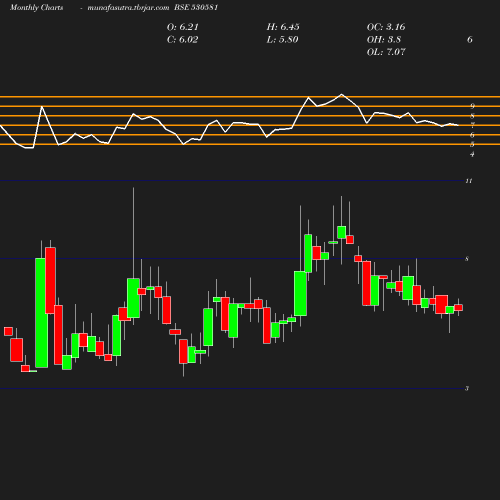Click the close value "C: 6.02"
This screenshot has height=500, width=500.
182,40
